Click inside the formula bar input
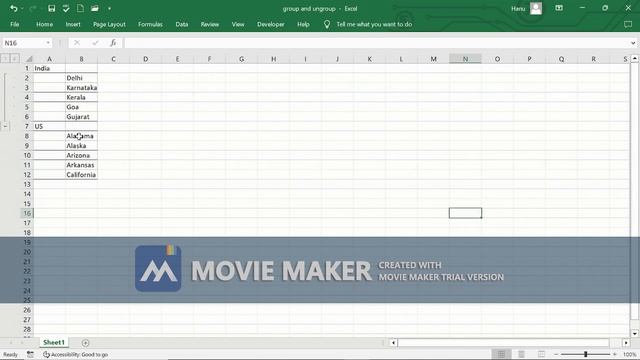The height and width of the screenshot is (360, 640). point(376,43)
